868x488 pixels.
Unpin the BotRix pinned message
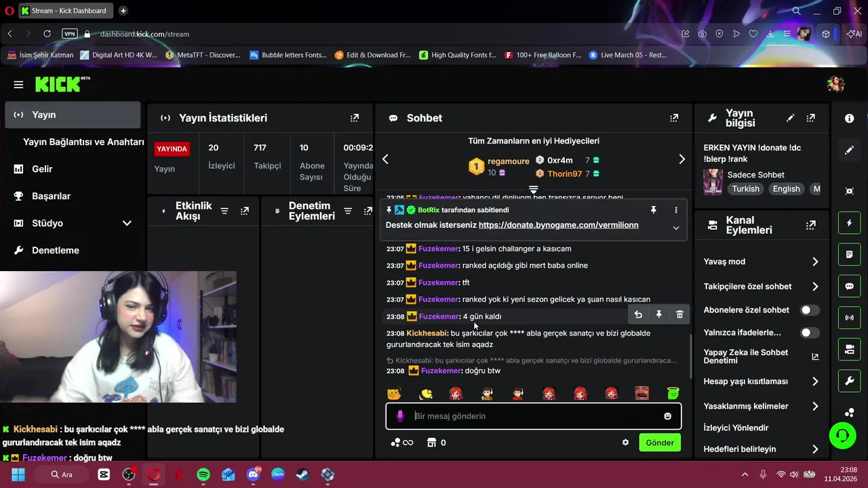pyautogui.click(x=654, y=210)
